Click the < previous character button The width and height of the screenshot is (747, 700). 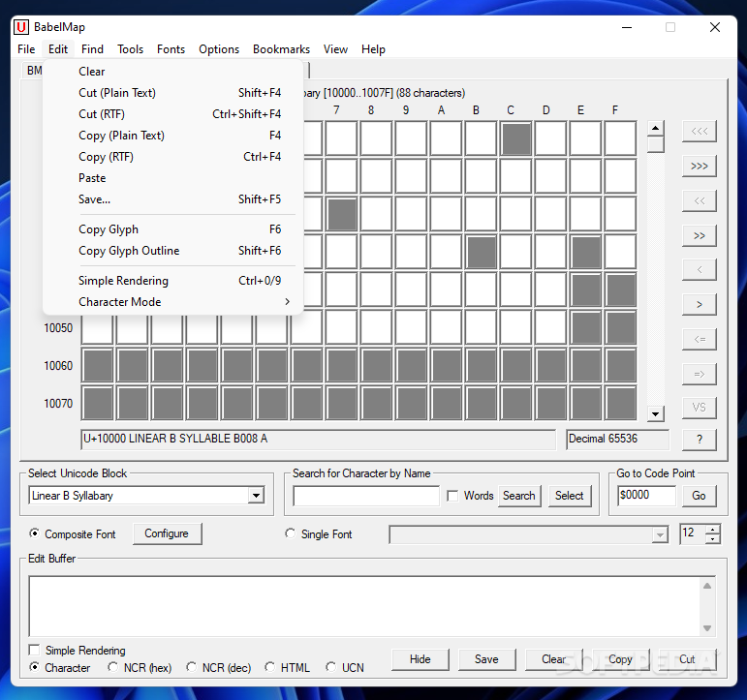point(699,269)
